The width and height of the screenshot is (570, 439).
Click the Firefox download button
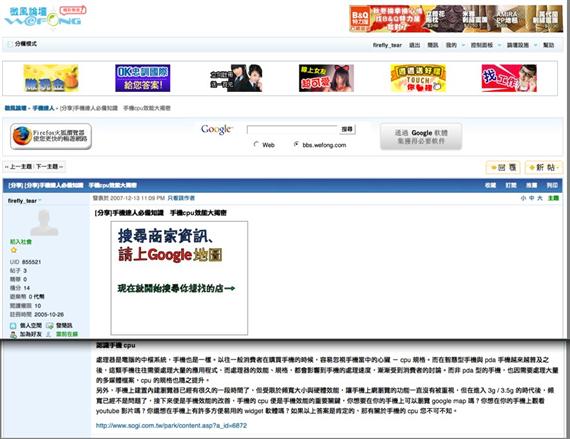[51, 136]
